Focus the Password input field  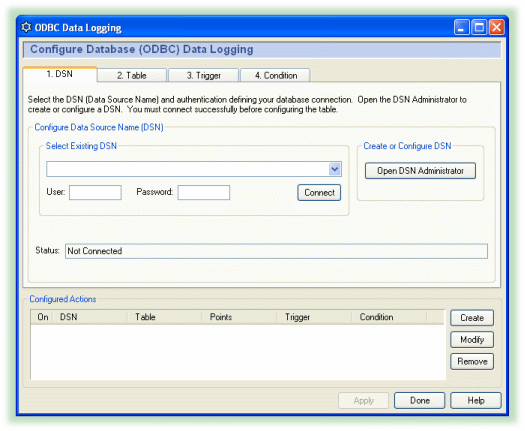[204, 193]
